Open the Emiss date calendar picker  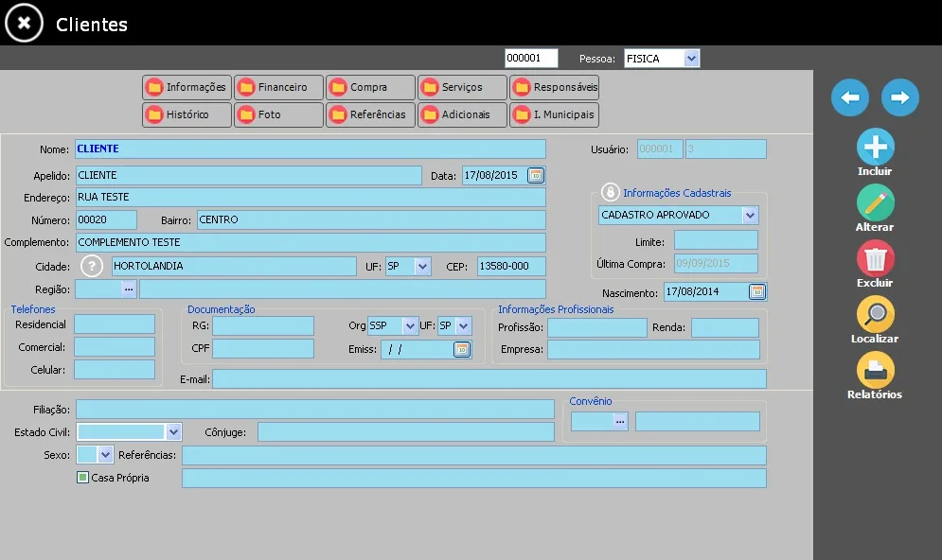tap(461, 349)
